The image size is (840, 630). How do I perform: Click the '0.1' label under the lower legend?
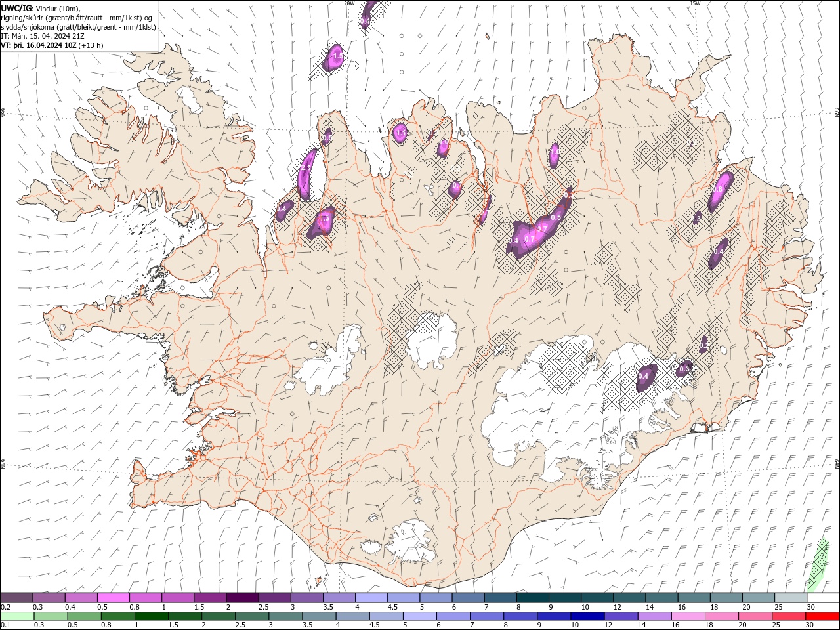click(x=6, y=625)
